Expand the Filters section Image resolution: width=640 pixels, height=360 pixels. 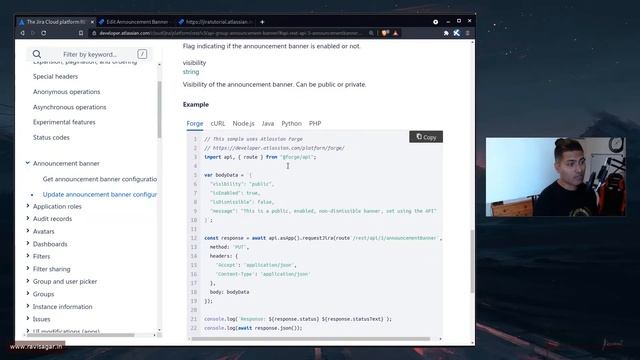28,256
